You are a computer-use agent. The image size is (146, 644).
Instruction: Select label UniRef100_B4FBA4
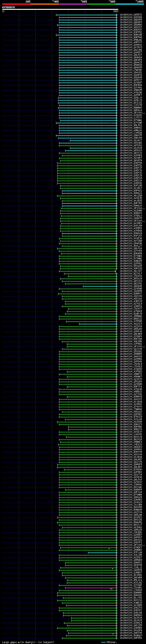click(x=131, y=85)
